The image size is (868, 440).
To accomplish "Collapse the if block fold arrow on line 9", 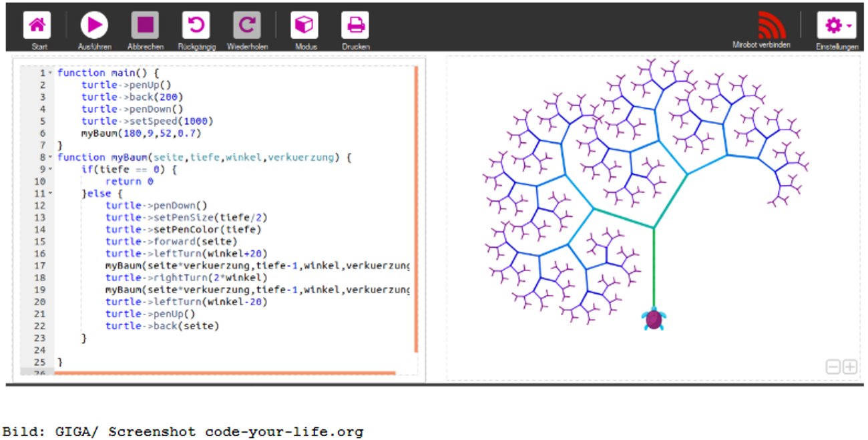I will coord(50,170).
